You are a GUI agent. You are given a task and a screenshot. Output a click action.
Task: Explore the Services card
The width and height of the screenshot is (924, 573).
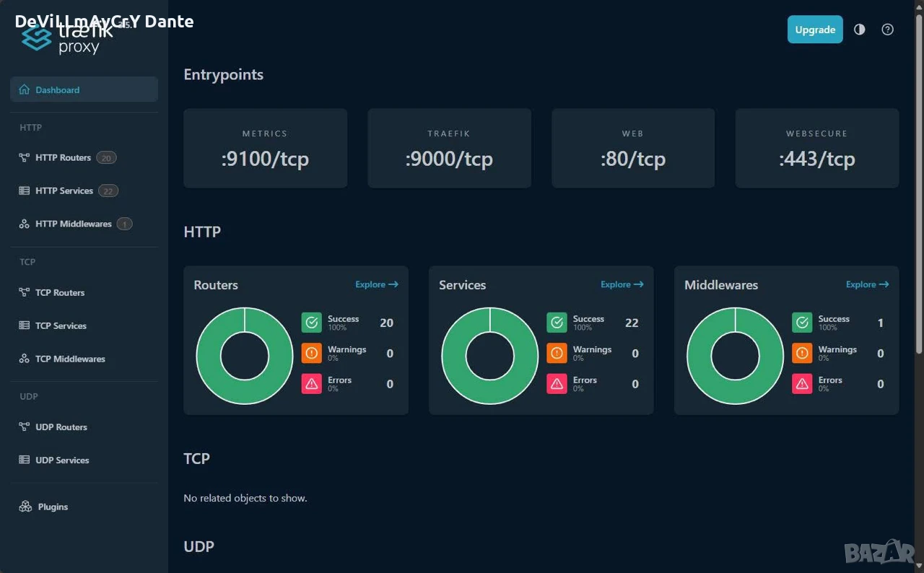pos(622,284)
